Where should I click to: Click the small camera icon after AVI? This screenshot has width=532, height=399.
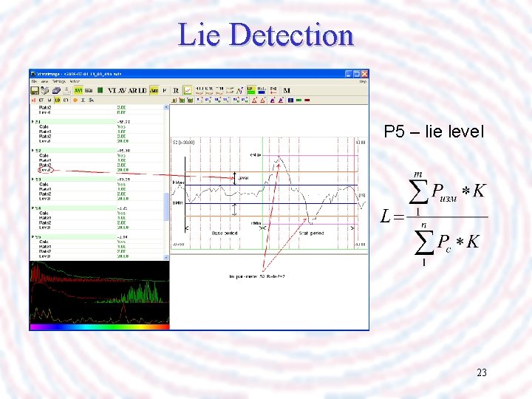(x=89, y=90)
